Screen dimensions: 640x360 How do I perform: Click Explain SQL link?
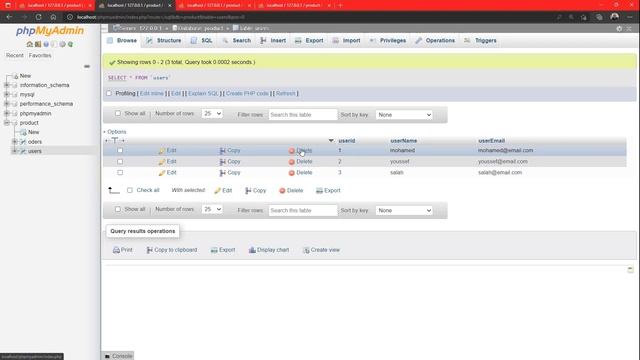click(x=203, y=93)
